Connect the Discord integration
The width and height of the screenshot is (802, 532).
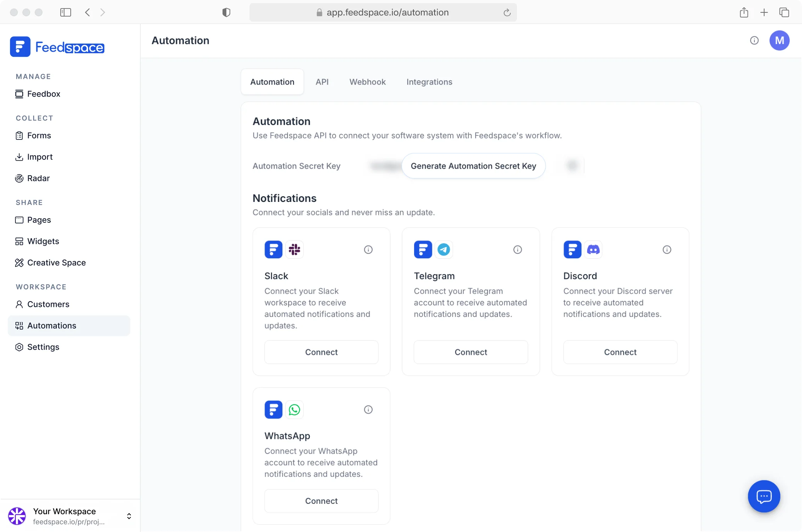(620, 352)
